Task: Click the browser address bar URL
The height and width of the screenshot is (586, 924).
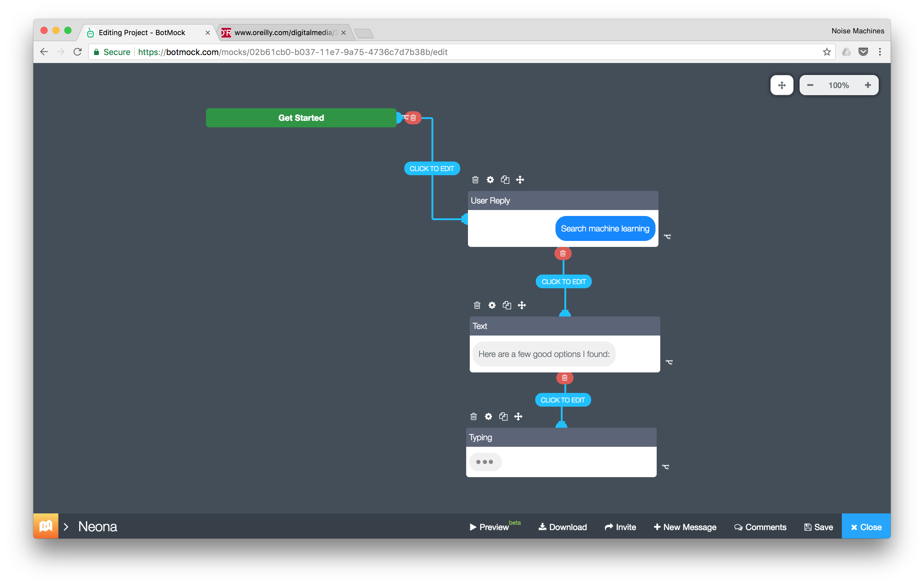Action: [x=292, y=52]
